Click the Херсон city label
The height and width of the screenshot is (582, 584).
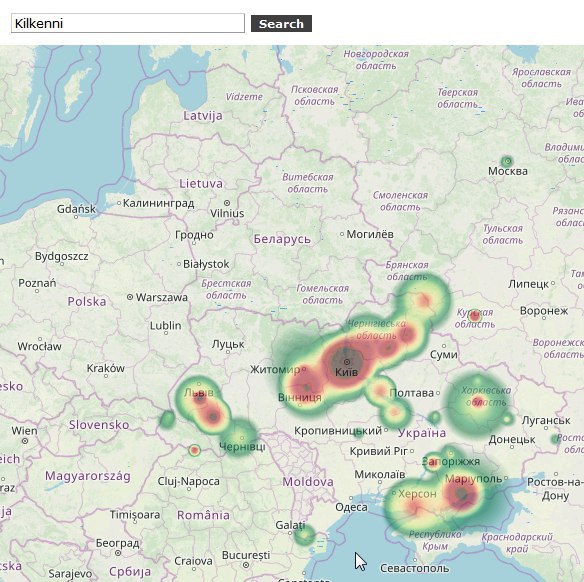[x=417, y=494]
